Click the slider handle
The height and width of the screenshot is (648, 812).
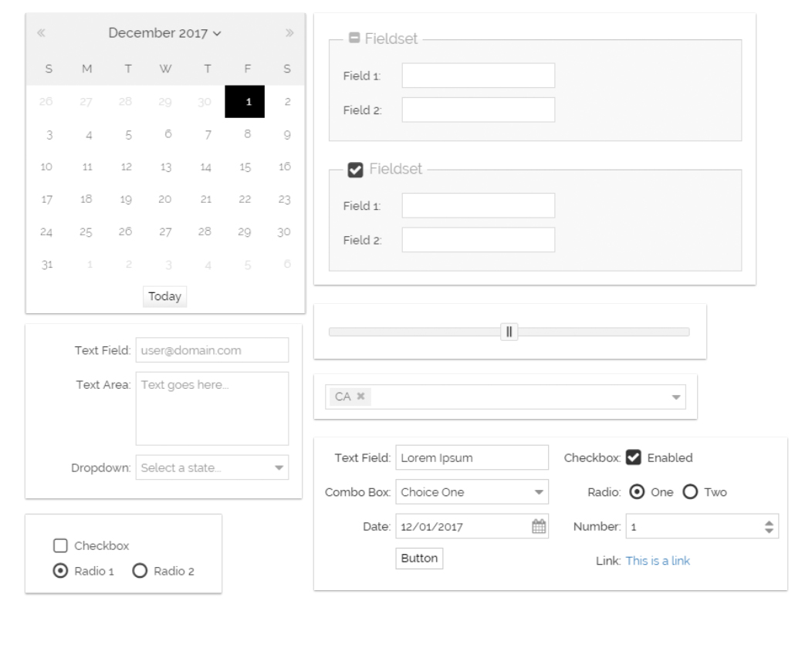(x=509, y=332)
